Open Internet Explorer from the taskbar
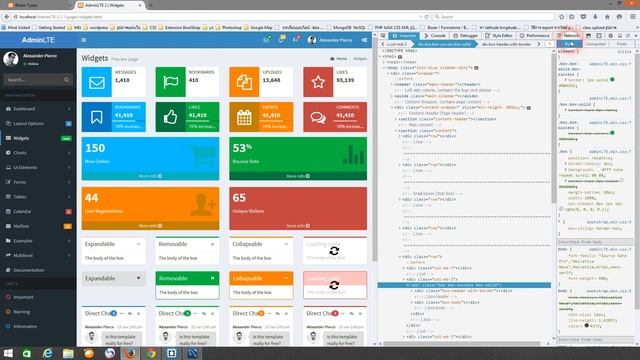Image resolution: width=640 pixels, height=360 pixels. [x=48, y=353]
